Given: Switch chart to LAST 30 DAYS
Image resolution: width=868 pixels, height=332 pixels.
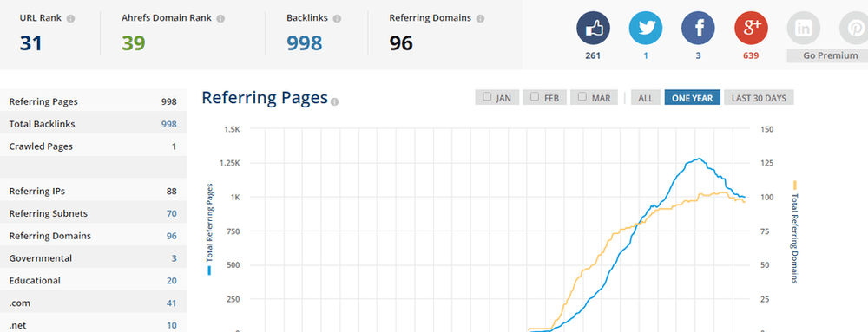Looking at the screenshot, I should (x=759, y=98).
